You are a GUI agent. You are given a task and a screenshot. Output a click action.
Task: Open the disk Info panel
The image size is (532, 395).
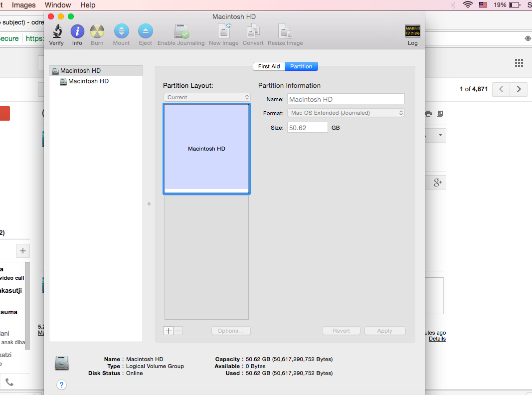pos(77,31)
